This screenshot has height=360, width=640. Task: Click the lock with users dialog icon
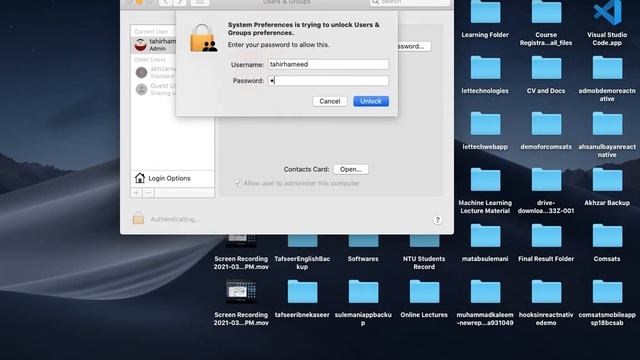click(203, 38)
